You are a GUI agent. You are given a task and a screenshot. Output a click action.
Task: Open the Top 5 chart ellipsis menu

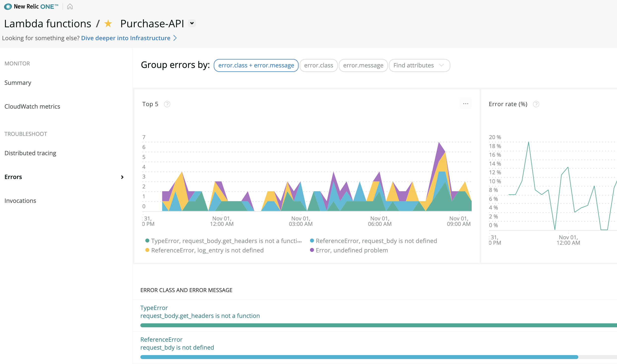[465, 104]
